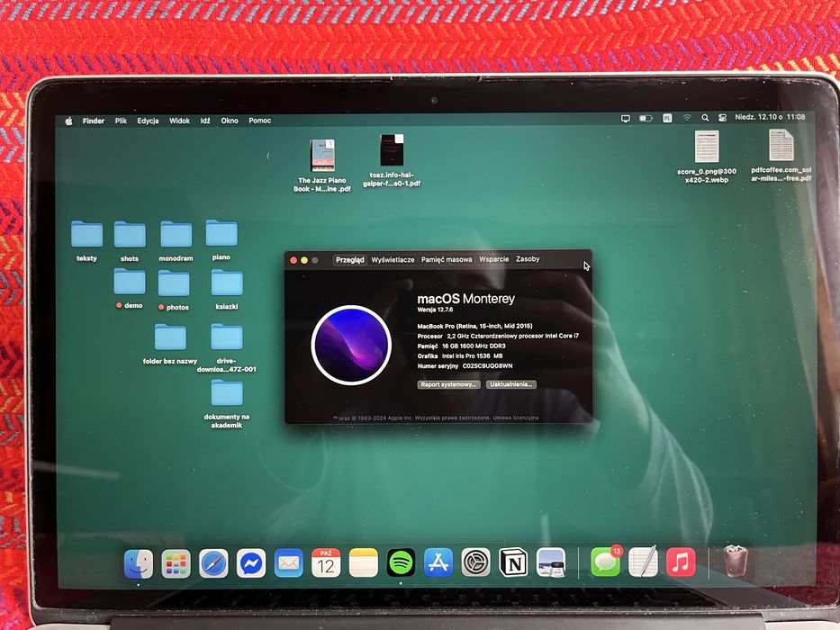Click the date and time in menu bar
Viewport: 840px width, 630px height.
[x=770, y=117]
